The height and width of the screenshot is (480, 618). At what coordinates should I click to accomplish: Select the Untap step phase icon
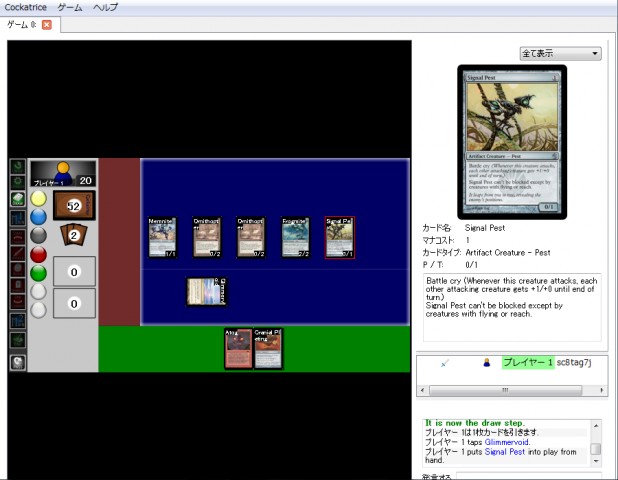(18, 167)
